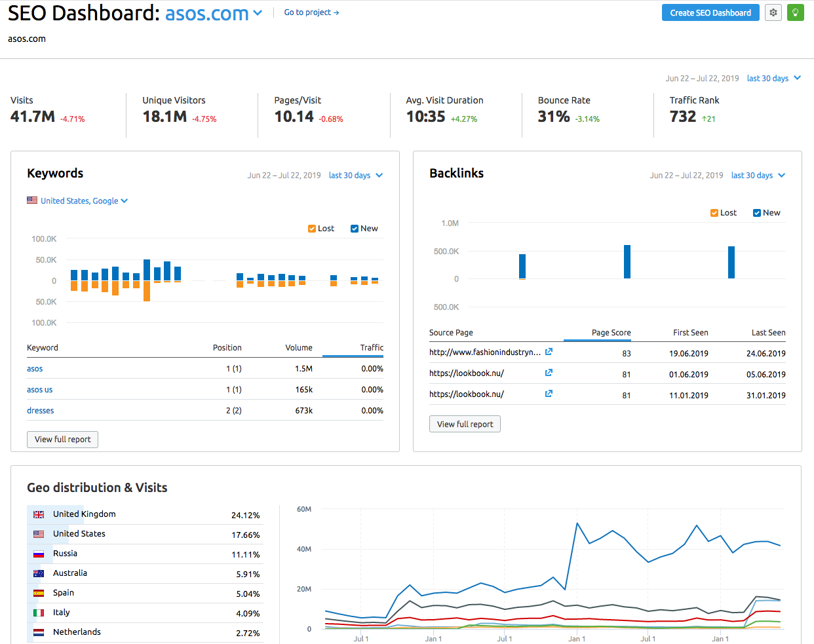Sort keywords table by Keyword column
The width and height of the screenshot is (814, 644).
click(43, 348)
